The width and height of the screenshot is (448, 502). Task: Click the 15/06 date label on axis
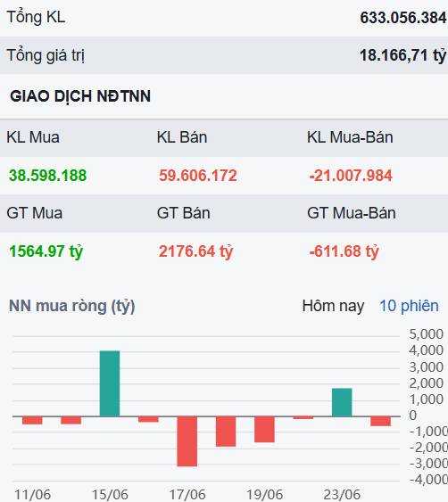point(110,495)
